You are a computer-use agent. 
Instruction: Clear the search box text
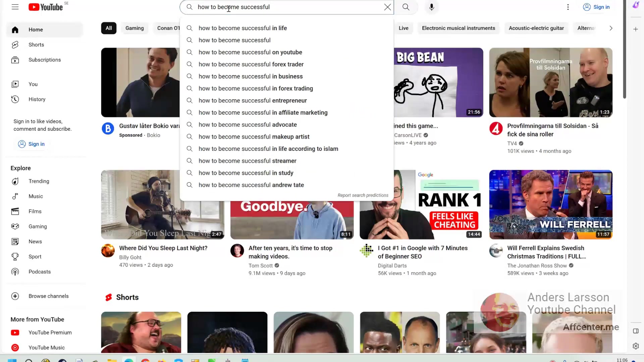click(387, 7)
